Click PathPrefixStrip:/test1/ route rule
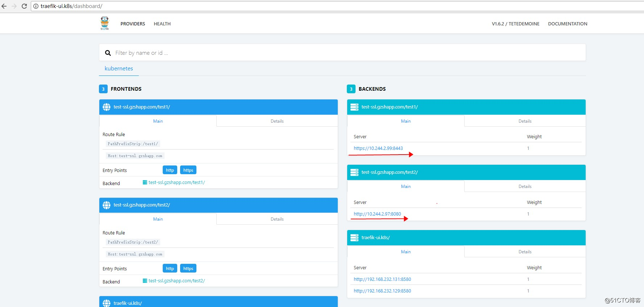This screenshot has width=644, height=307. coord(133,144)
